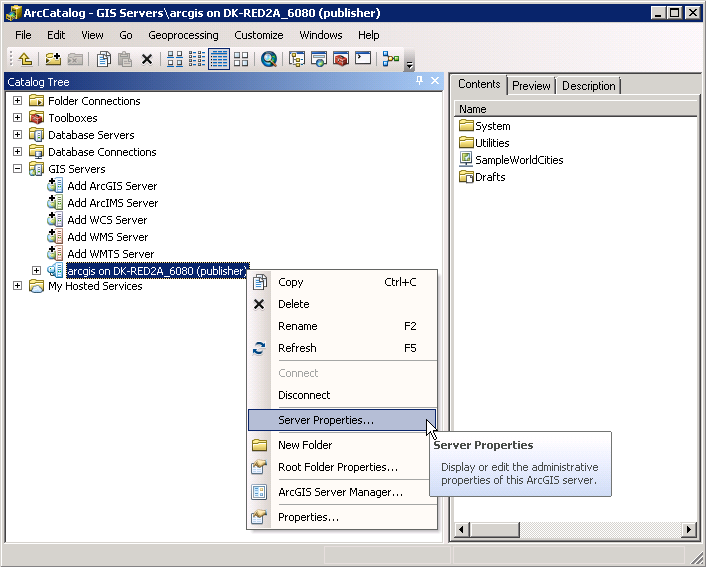Screen dimensions: 706x567
Task: Choose Delete in the context menu
Action: pyautogui.click(x=342, y=304)
